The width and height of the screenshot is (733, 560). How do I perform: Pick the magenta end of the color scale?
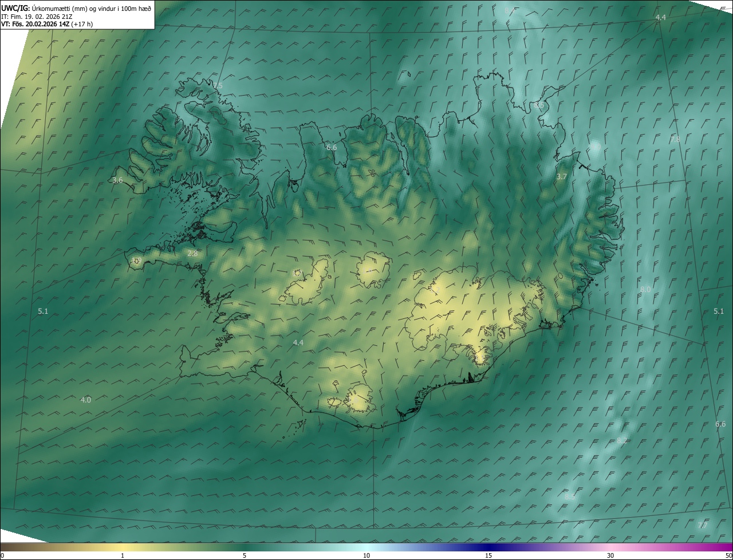tap(722, 547)
